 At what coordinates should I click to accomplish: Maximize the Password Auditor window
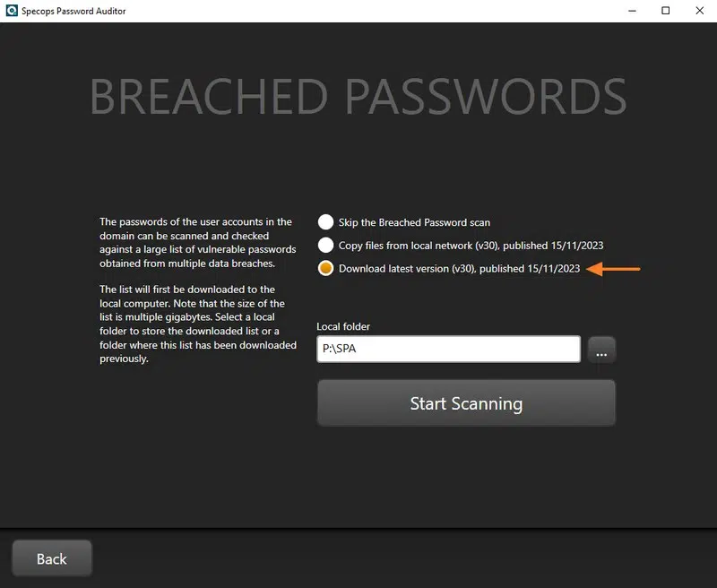tap(665, 11)
